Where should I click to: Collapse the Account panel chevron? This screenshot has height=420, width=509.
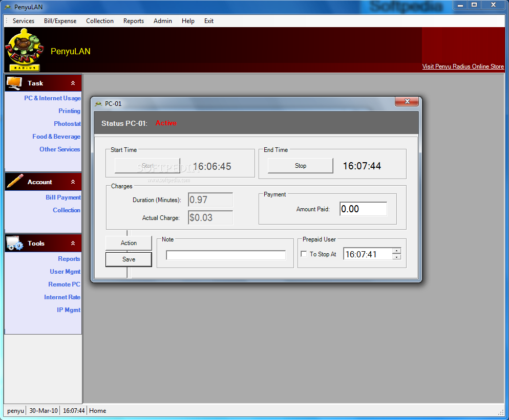pos(73,182)
